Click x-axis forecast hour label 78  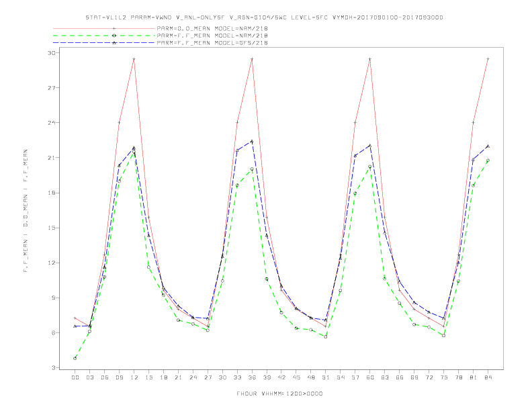[459, 377]
